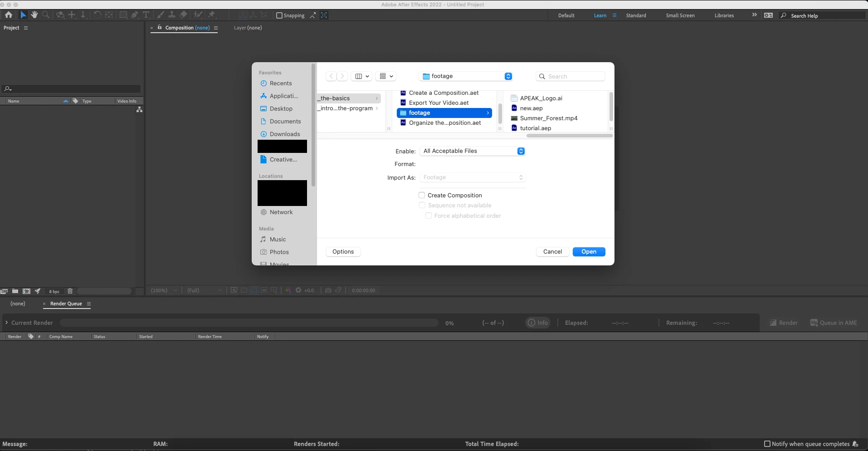
Task: Enable Create Composition checkbox
Action: [422, 195]
